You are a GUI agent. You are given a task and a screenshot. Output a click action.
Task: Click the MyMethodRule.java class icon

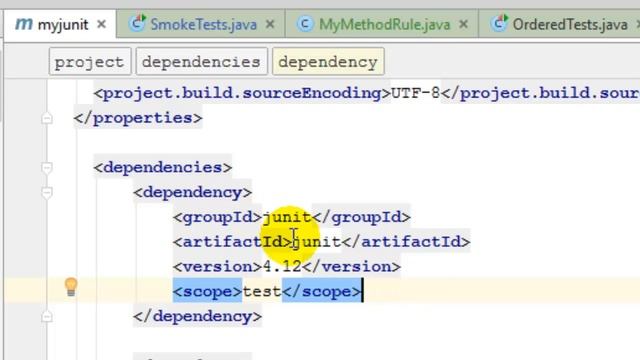click(x=305, y=24)
